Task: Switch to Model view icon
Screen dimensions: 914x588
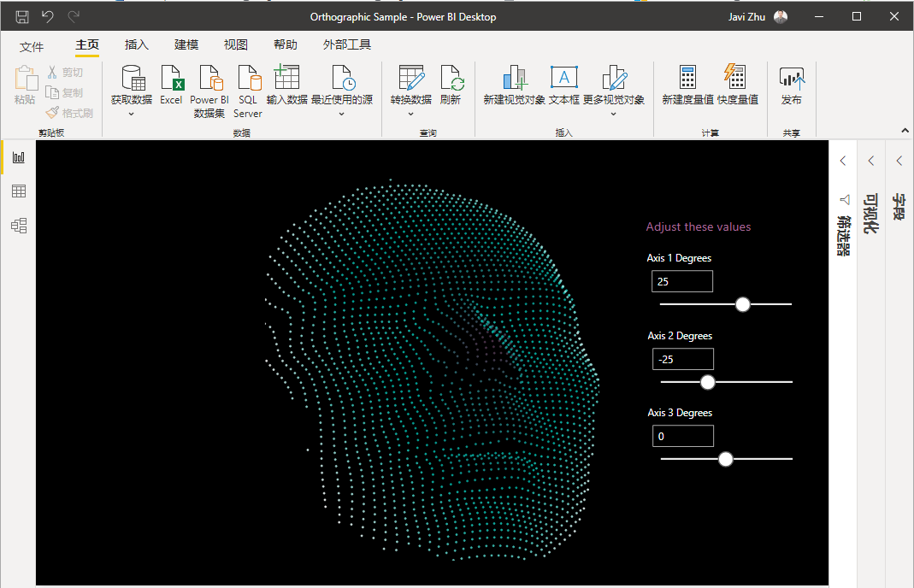Action: tap(19, 226)
